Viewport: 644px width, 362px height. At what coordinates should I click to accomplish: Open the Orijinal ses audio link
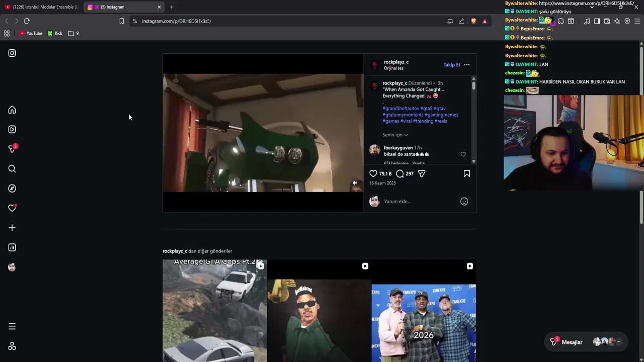(x=393, y=68)
